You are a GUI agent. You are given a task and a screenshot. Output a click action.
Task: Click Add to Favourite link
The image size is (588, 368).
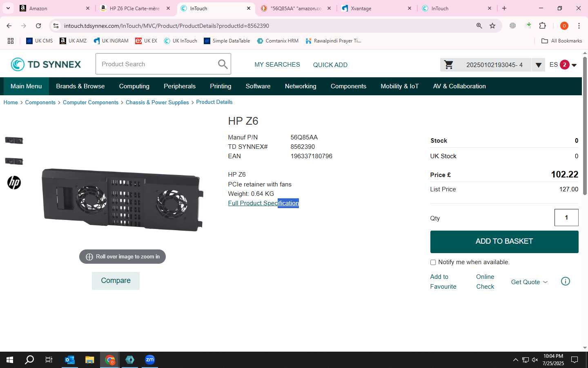pyautogui.click(x=443, y=282)
